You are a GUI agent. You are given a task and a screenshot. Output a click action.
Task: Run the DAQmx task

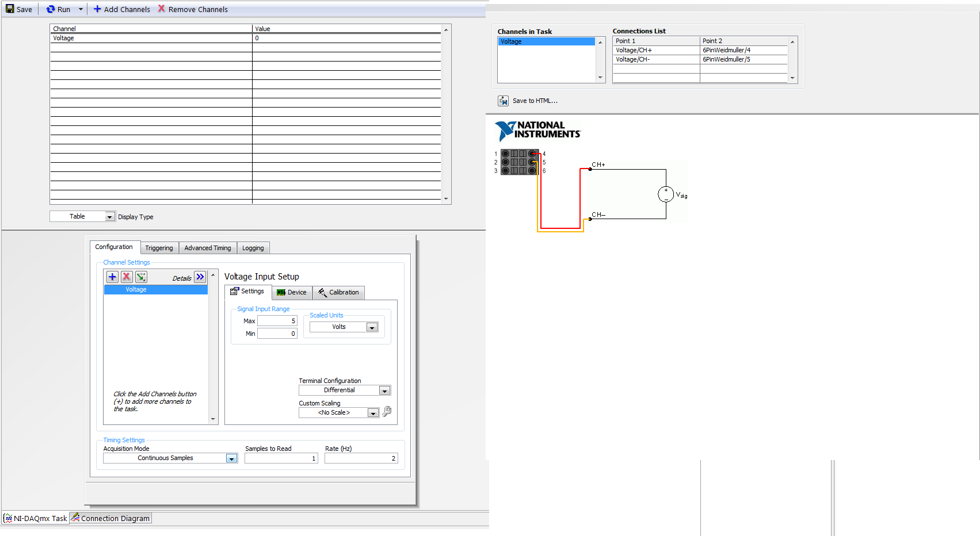point(58,9)
